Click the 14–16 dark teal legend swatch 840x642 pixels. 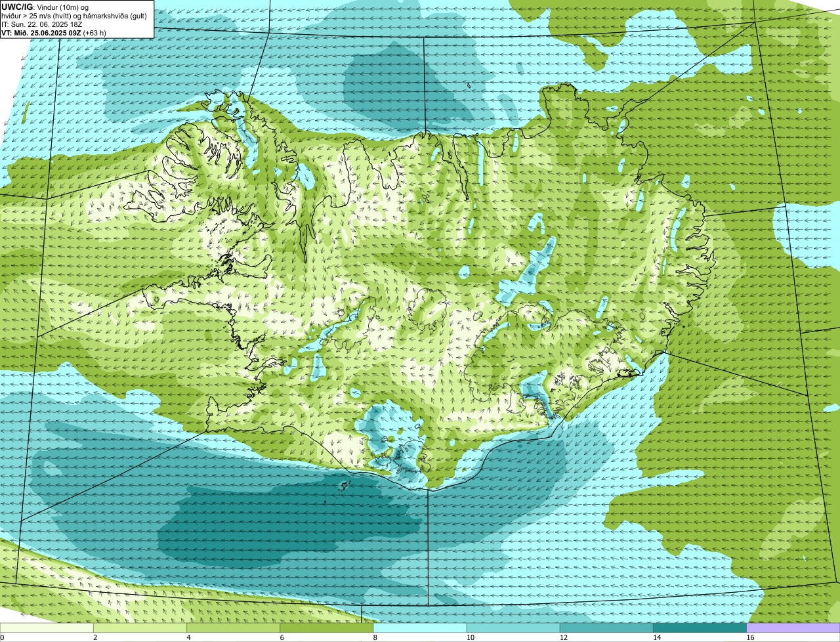[700, 628]
